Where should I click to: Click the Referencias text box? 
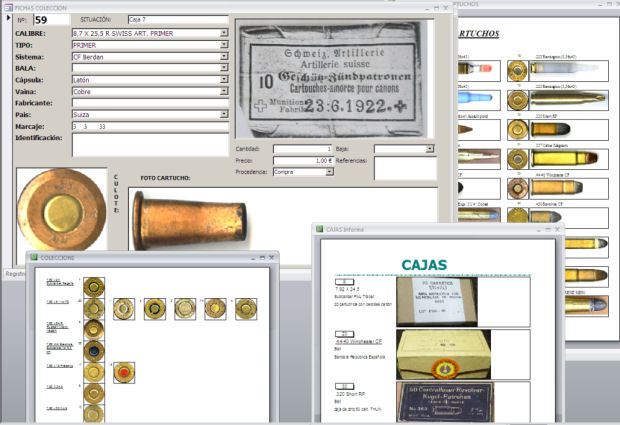coord(405,168)
